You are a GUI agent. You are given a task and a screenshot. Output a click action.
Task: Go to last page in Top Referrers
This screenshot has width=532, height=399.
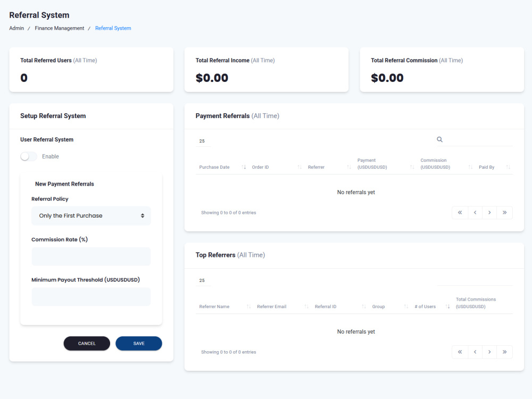504,352
